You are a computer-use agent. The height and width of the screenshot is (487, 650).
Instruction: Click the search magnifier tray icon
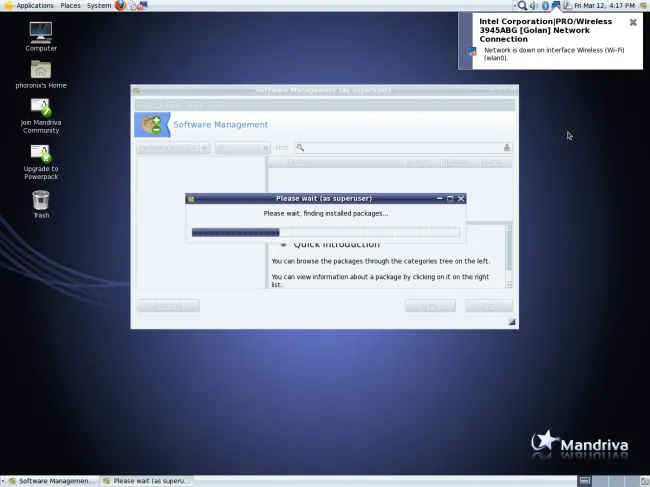tap(522, 5)
